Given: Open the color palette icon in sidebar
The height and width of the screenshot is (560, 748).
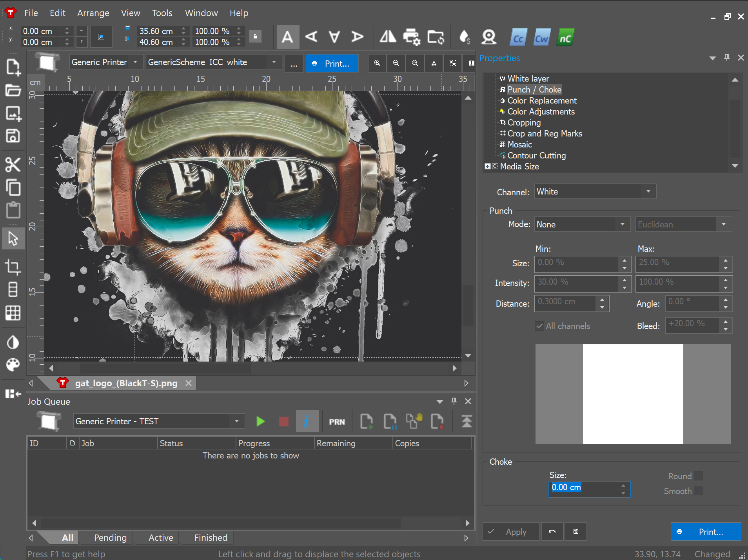Looking at the screenshot, I should 13,365.
